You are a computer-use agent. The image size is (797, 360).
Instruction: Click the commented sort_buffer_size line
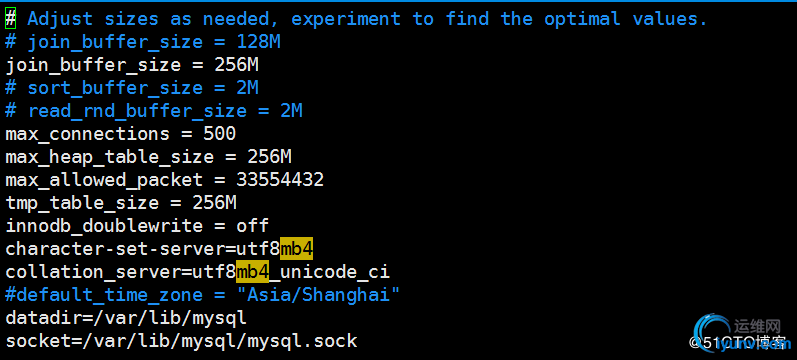(x=132, y=88)
